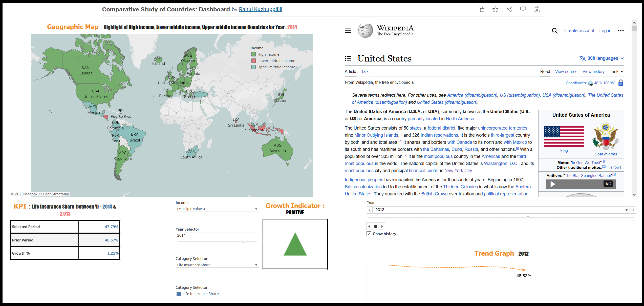
Task: Click the Wikipedia panel scroll up arrow
Action: pos(634,23)
